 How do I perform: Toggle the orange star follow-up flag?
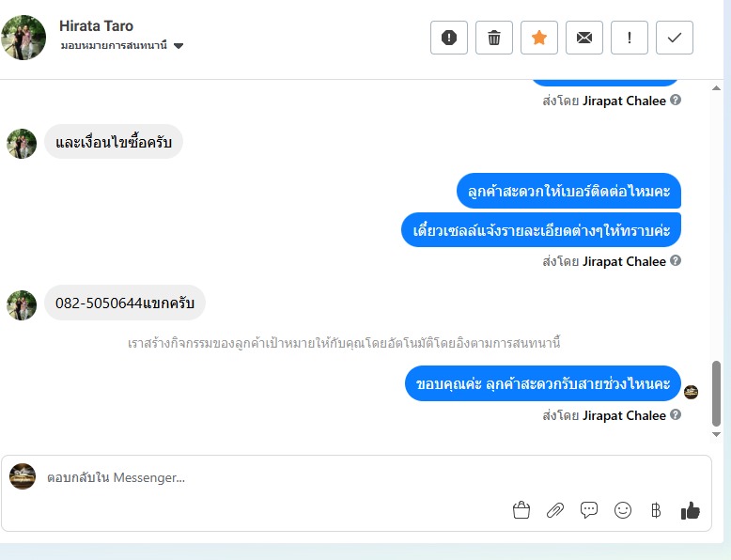[539, 38]
